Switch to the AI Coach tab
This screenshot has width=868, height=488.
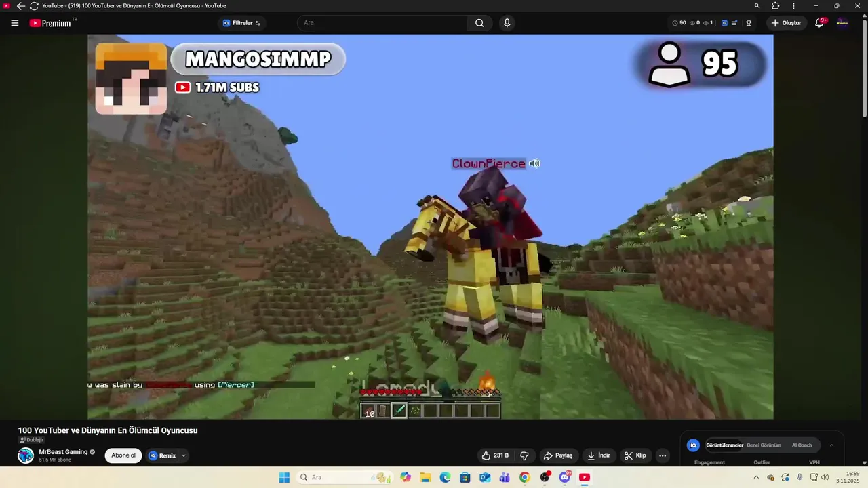(802, 445)
